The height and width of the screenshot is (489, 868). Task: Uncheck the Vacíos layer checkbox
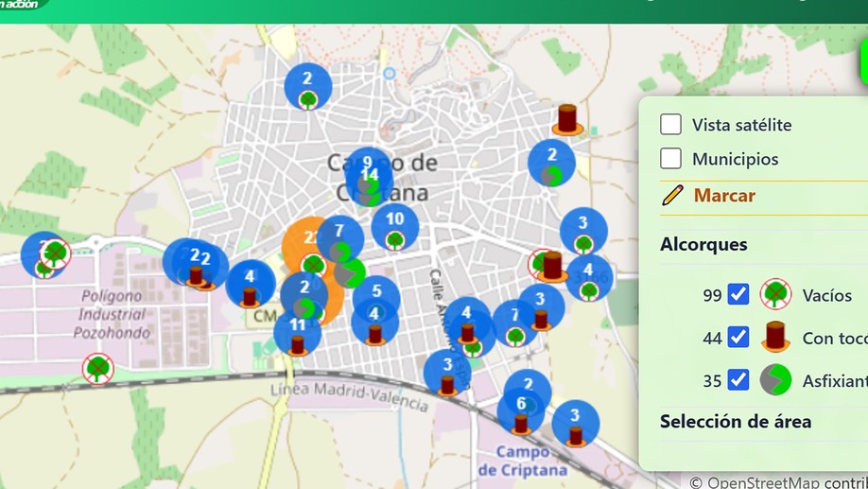click(x=738, y=294)
